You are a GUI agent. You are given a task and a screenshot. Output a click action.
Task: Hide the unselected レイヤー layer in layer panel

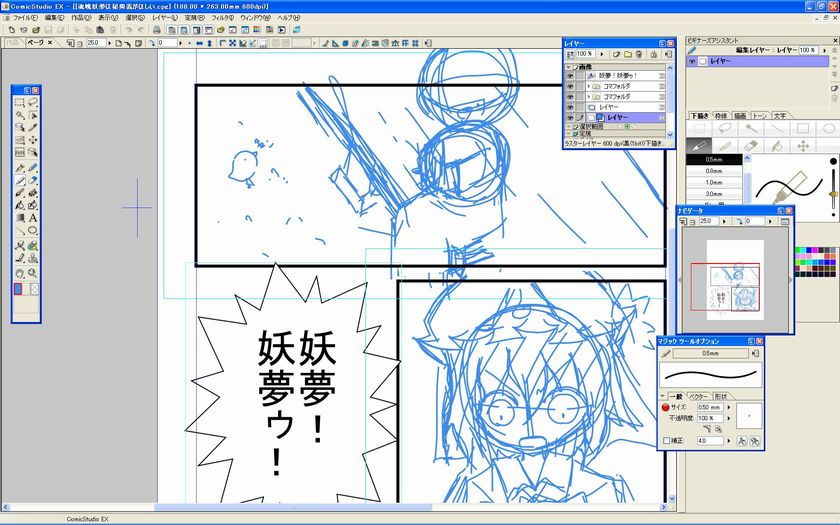pos(570,107)
